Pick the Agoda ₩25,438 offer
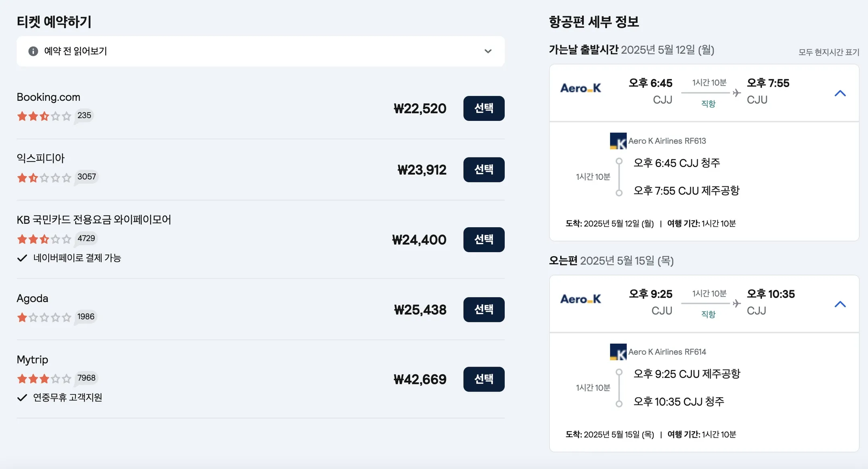Screen dimensions: 868x469 click(x=484, y=309)
